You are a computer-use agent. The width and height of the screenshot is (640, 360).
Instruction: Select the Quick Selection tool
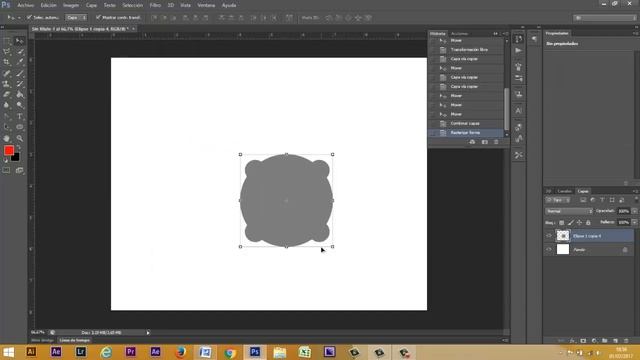[19, 52]
